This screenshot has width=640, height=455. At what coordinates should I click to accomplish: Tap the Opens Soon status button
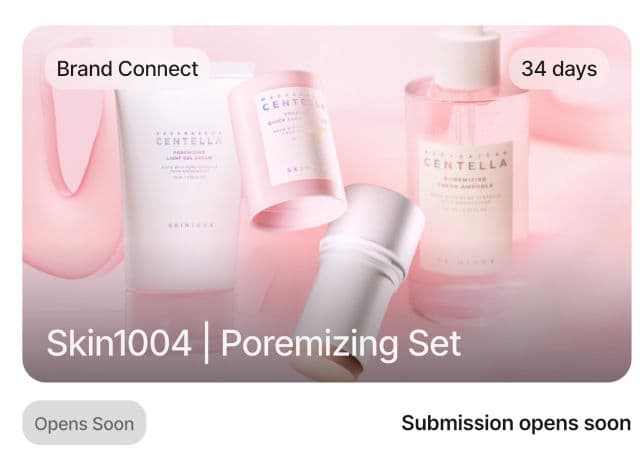pos(84,423)
